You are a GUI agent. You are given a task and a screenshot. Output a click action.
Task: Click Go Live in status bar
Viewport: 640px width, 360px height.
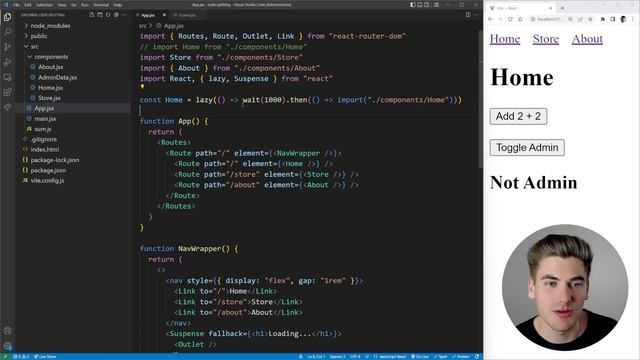(x=420, y=357)
